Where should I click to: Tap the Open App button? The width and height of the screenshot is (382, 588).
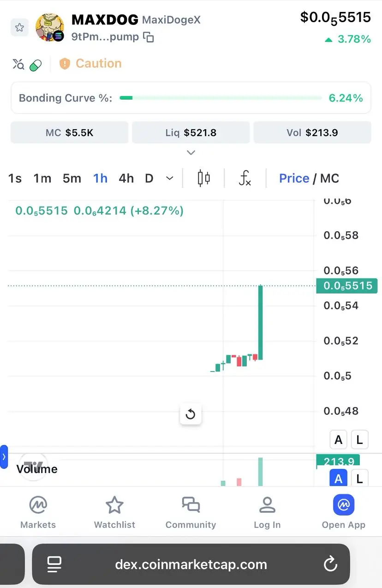pyautogui.click(x=344, y=512)
